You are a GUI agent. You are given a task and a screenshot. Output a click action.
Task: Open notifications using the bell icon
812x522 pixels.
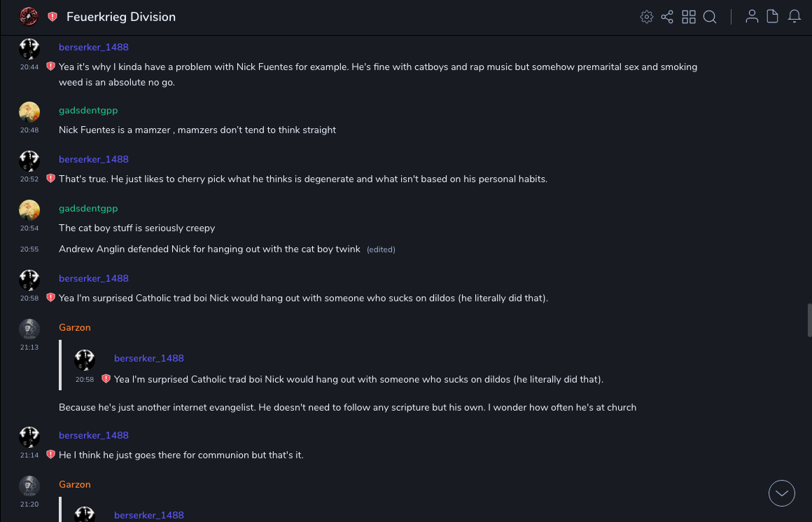tap(794, 17)
